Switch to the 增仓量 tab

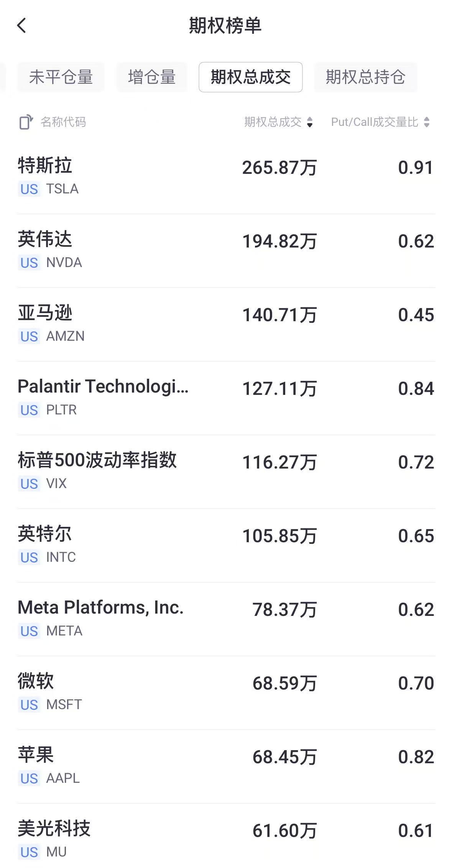pyautogui.click(x=152, y=77)
